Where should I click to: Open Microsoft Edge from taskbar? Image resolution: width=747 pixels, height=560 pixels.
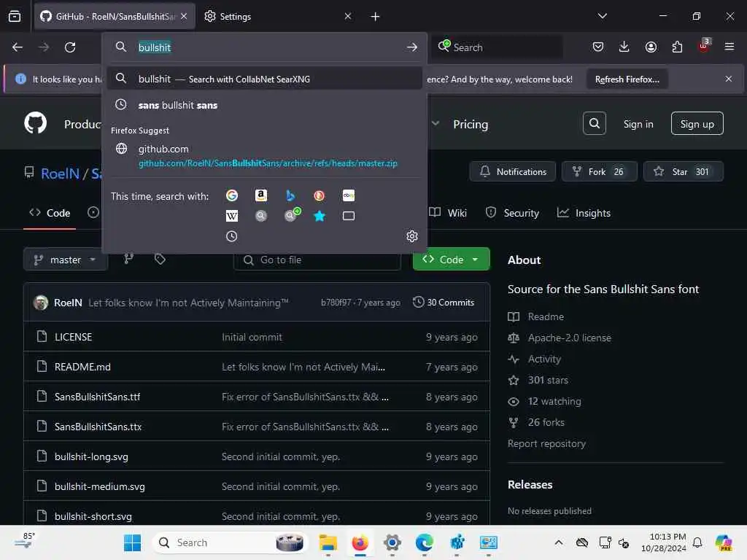click(424, 542)
